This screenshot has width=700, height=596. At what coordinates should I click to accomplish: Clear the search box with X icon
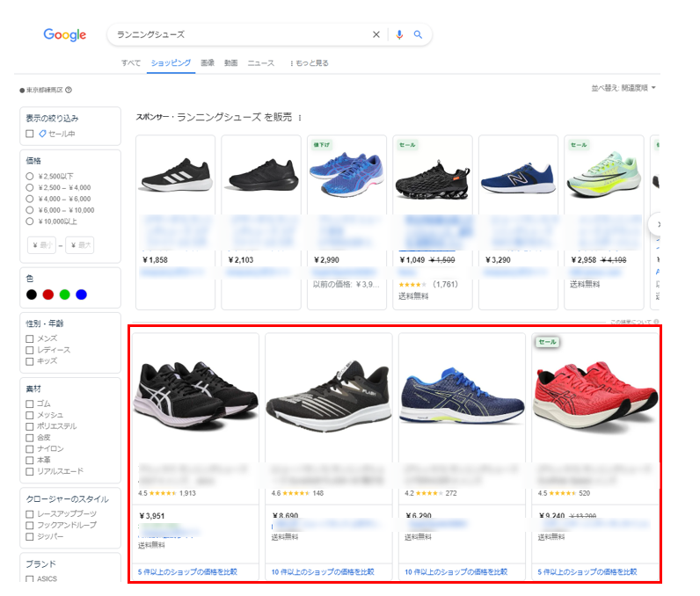tap(376, 34)
